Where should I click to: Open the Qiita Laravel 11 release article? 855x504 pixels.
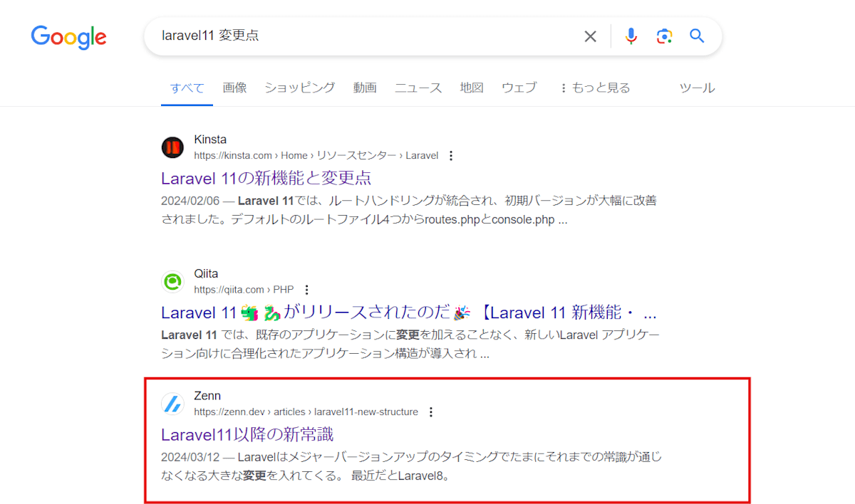409,313
